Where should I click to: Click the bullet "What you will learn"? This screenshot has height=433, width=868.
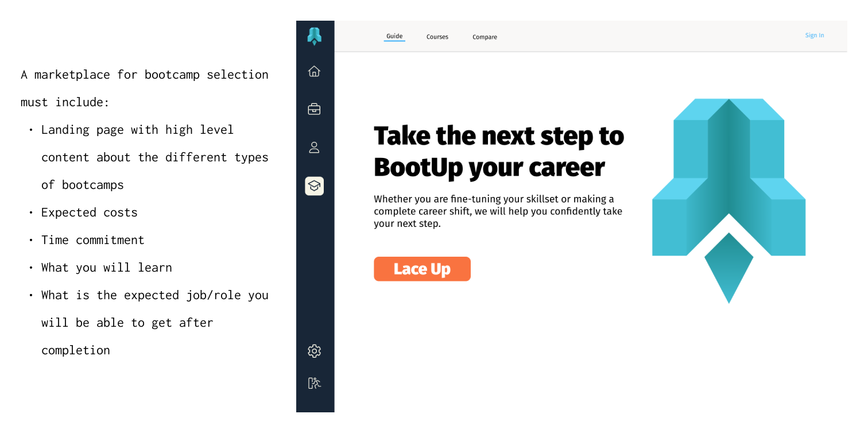(x=107, y=268)
